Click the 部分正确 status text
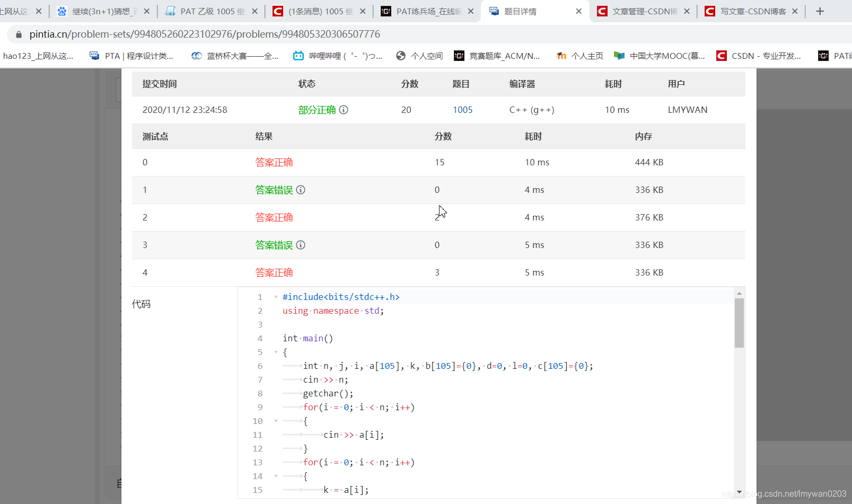Screen dimensions: 852x504 click(317, 110)
